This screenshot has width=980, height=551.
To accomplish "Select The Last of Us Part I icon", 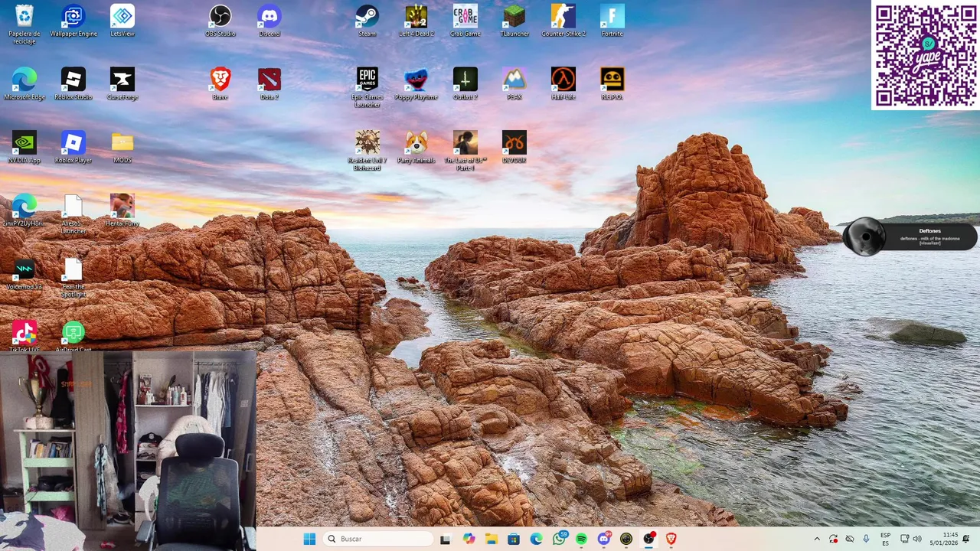I will click(465, 151).
